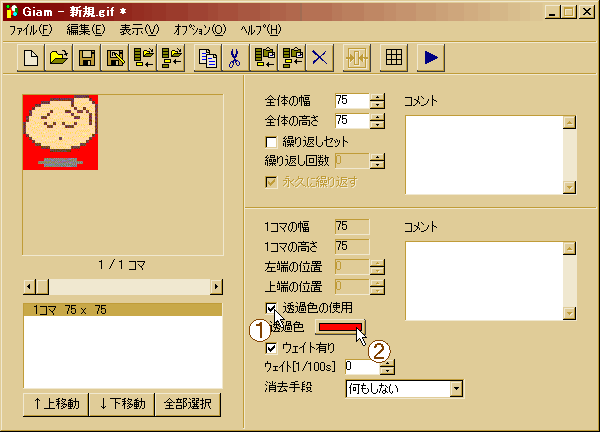Open the 消去手段 dropdown
The width and height of the screenshot is (600, 432).
pos(457,388)
